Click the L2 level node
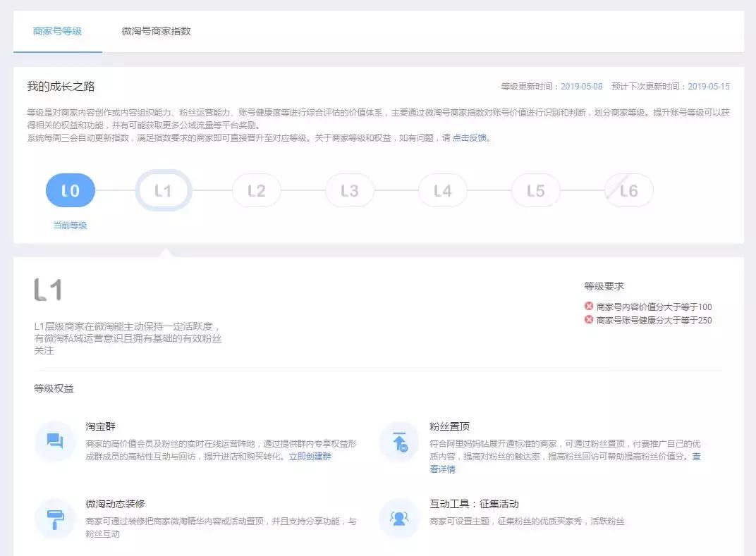Viewport: 756px width, 556px height. pyautogui.click(x=256, y=190)
